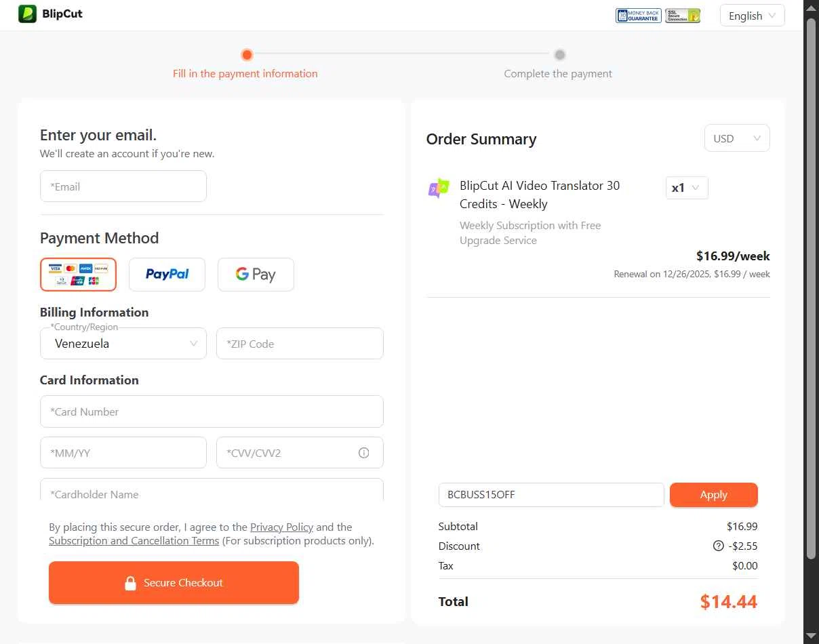Click the MM/YY expiry field
This screenshot has height=644, width=819.
123,453
